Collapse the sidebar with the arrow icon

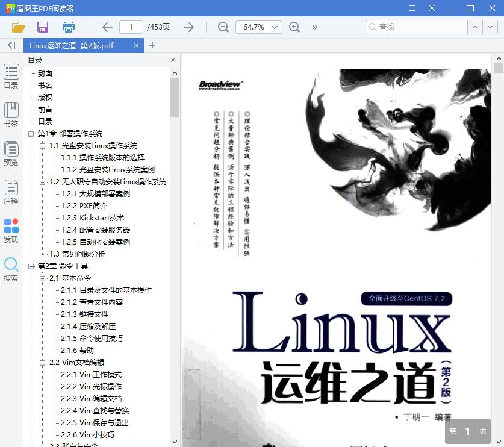point(11,45)
